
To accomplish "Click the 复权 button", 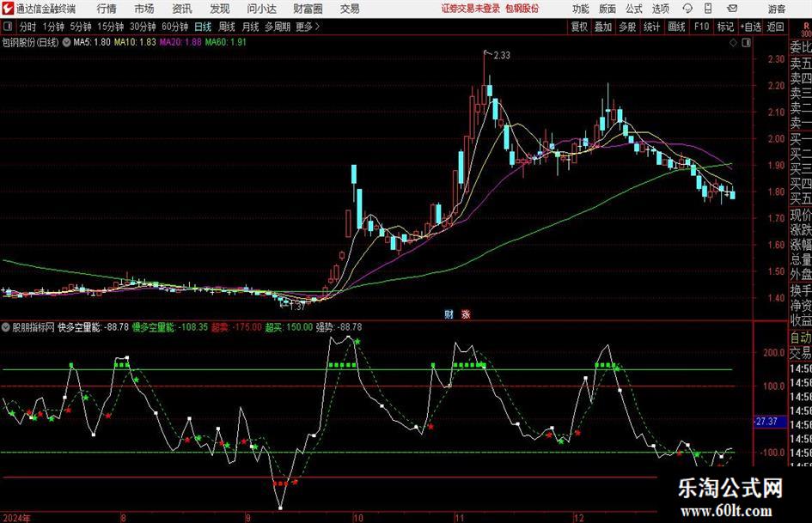I will (579, 27).
